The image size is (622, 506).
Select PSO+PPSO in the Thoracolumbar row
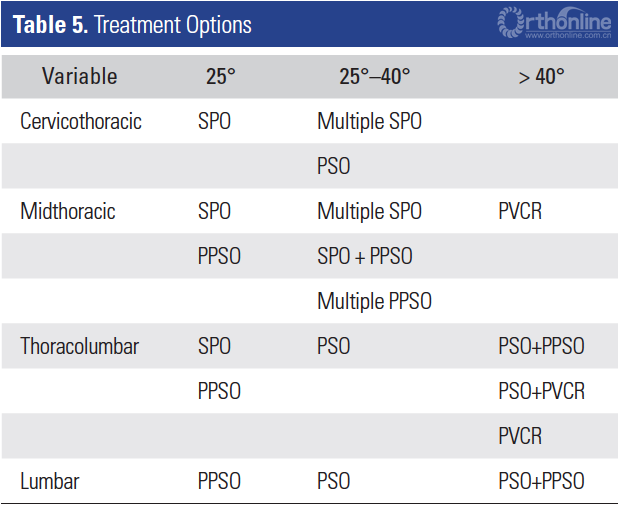coord(541,347)
